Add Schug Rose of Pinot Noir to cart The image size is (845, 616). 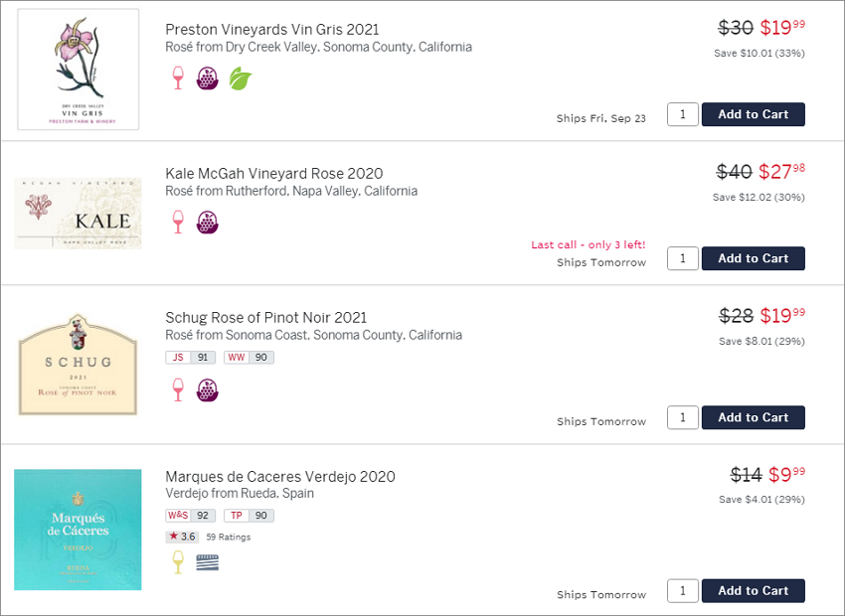[x=753, y=417]
